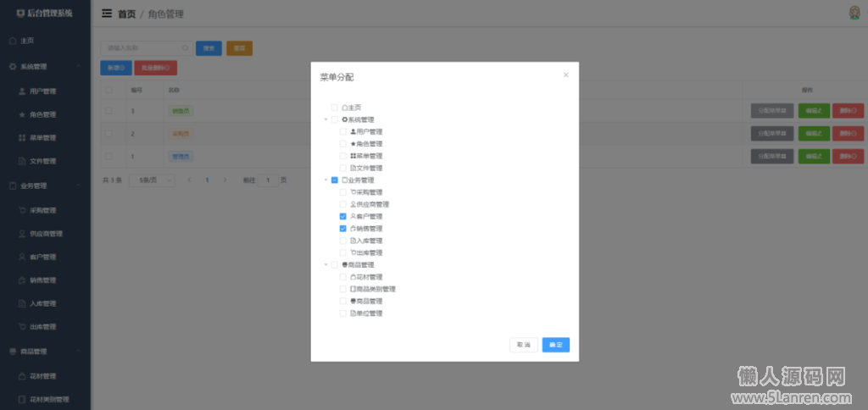The image size is (868, 410).
Task: Click the cart icon beside 采购管理 in tree
Action: [x=353, y=192]
